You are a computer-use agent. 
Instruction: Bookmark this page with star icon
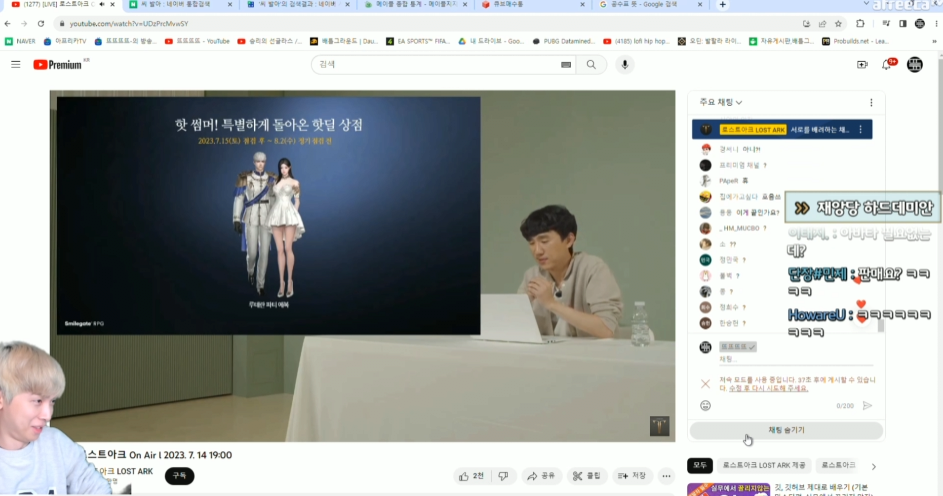pos(838,23)
